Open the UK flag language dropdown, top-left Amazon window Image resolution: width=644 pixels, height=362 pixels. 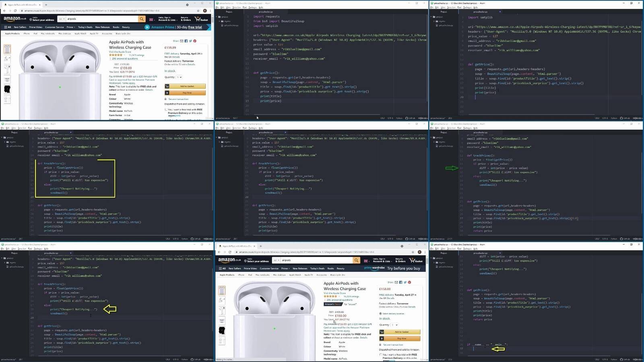pyautogui.click(x=152, y=19)
